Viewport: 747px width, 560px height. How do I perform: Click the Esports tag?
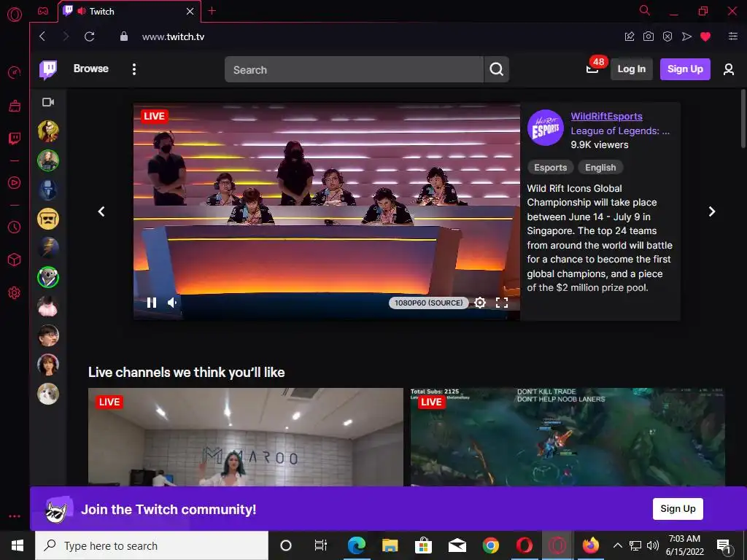point(550,168)
